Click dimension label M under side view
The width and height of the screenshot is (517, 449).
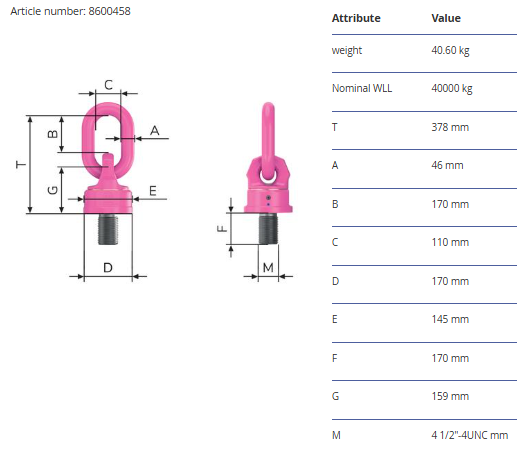click(268, 267)
